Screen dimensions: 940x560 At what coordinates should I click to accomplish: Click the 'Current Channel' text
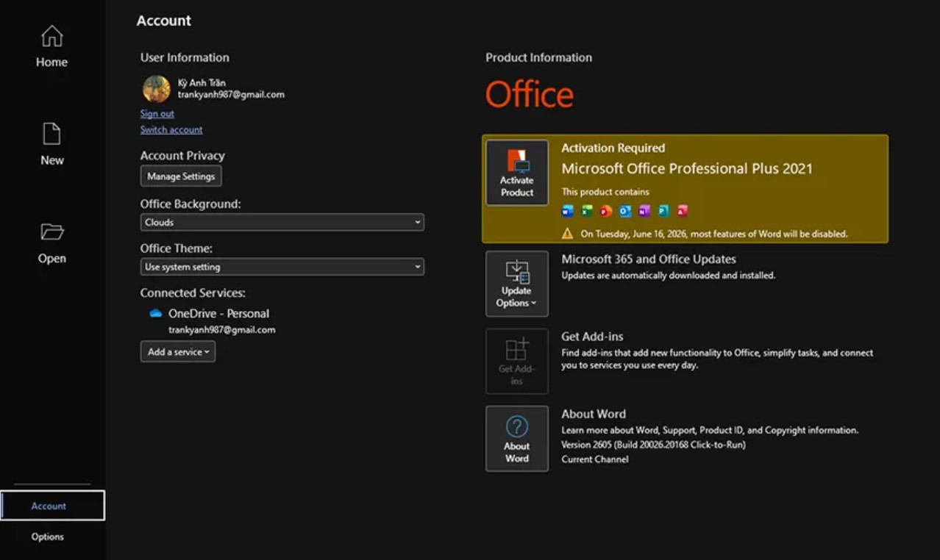[595, 459]
